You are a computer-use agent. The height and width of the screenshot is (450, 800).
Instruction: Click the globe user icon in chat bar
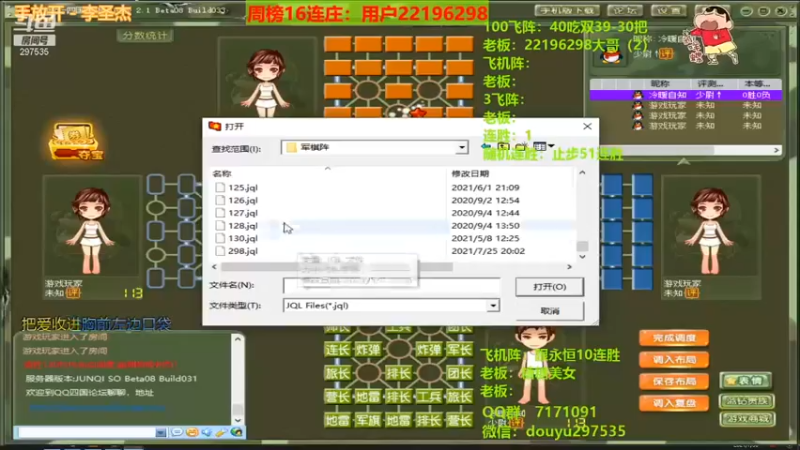point(236,432)
